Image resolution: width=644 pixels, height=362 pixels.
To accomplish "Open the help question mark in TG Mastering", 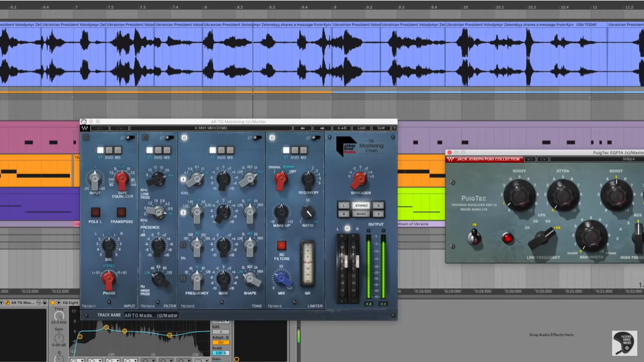I will click(x=394, y=128).
